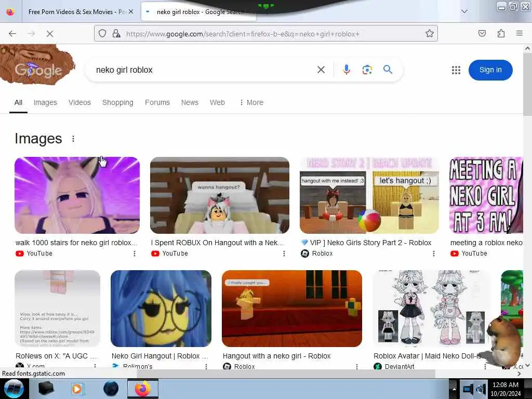Click the Firefox taskbar icon
Screen dimensions: 532x399
tap(142, 389)
